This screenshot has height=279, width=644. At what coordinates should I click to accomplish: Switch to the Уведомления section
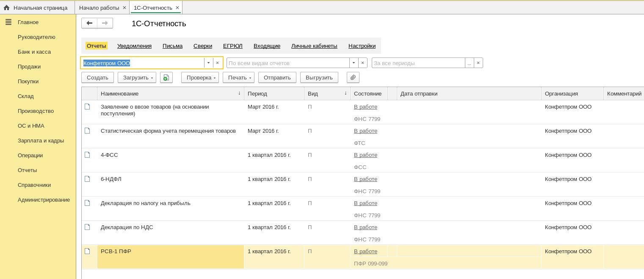[x=134, y=46]
